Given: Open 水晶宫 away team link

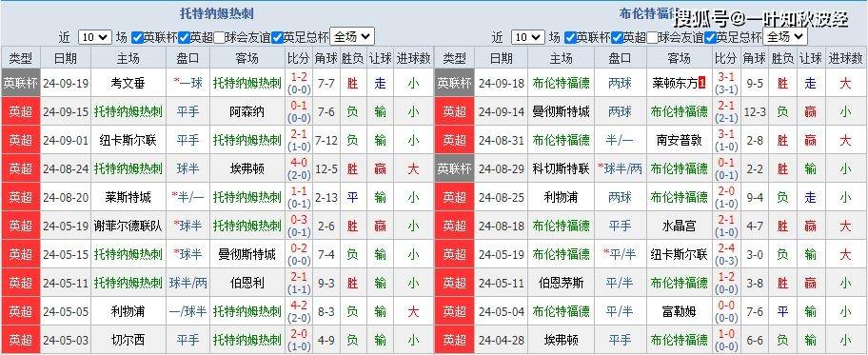Looking at the screenshot, I should (679, 226).
